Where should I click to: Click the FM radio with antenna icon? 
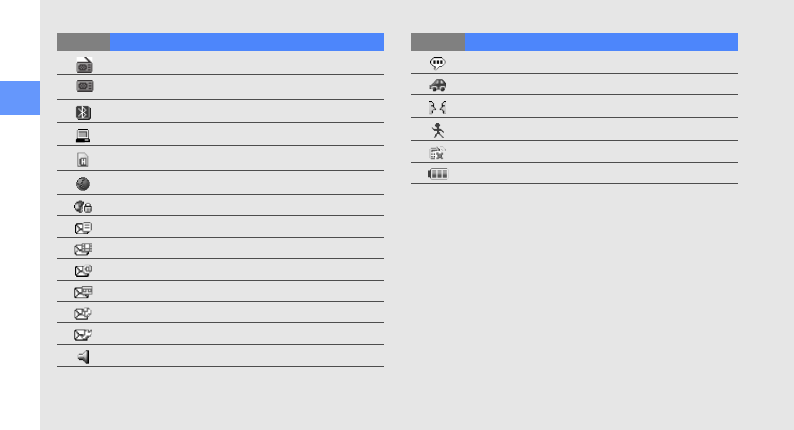84,65
